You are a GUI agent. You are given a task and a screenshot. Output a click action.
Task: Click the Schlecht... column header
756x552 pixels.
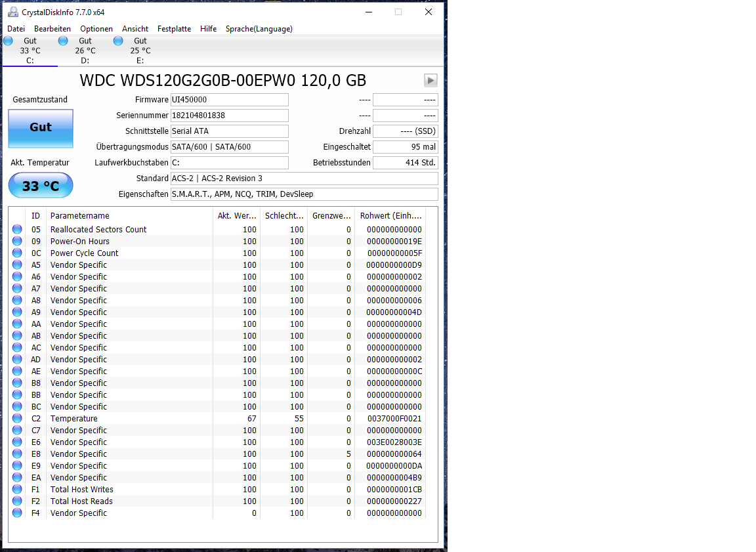283,215
